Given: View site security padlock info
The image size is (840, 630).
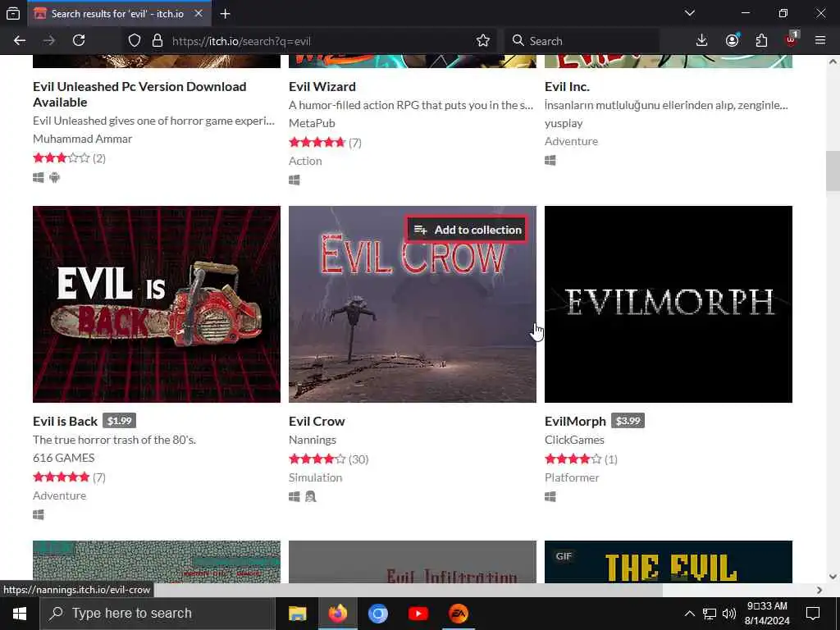Looking at the screenshot, I should pyautogui.click(x=157, y=41).
